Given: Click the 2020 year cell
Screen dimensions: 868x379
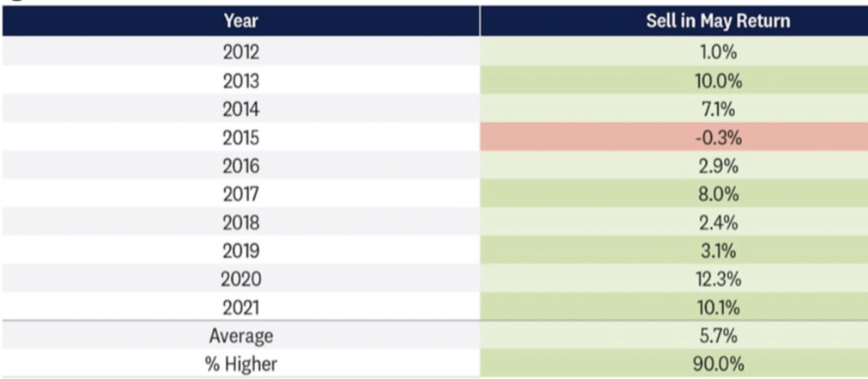Looking at the screenshot, I should point(241,279).
